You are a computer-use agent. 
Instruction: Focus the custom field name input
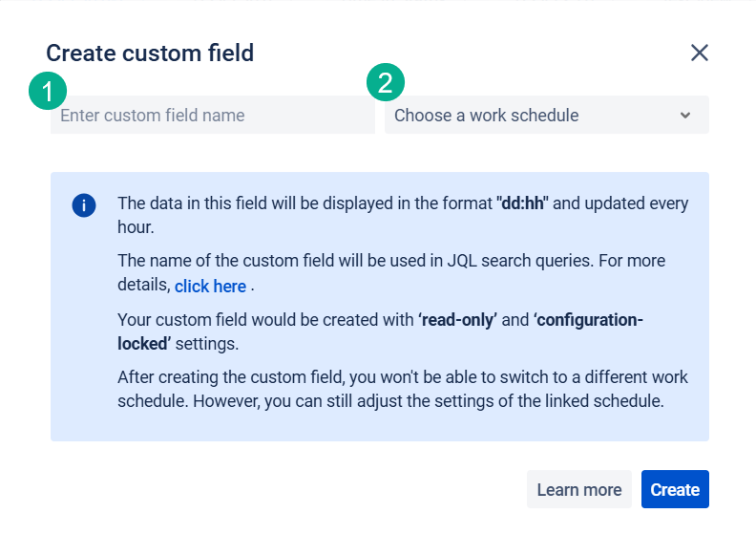pyautogui.click(x=213, y=115)
